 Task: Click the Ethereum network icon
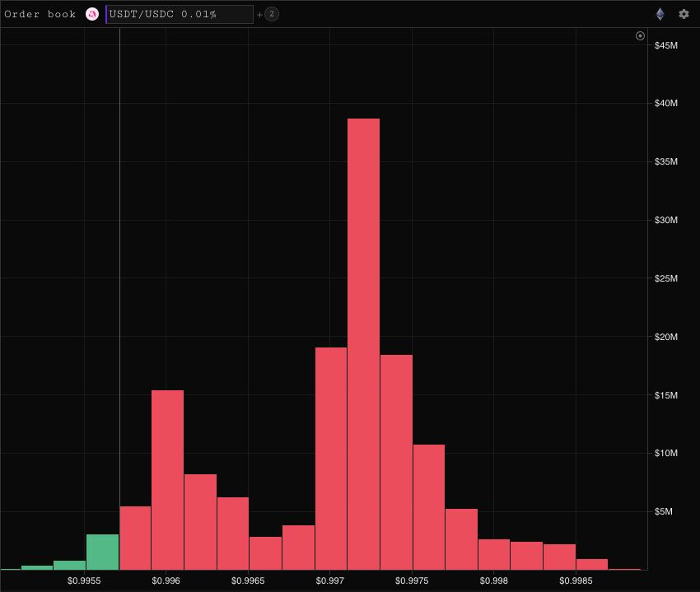point(660,14)
